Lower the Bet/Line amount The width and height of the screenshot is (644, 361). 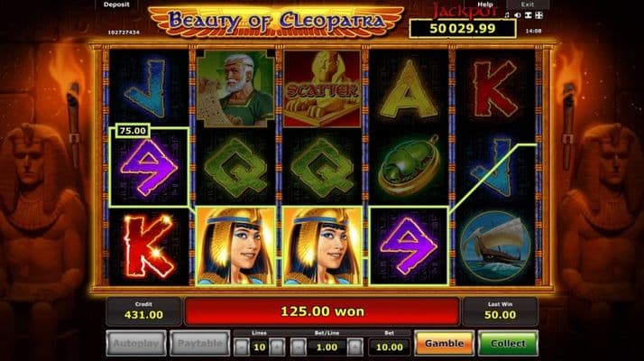[299, 347]
